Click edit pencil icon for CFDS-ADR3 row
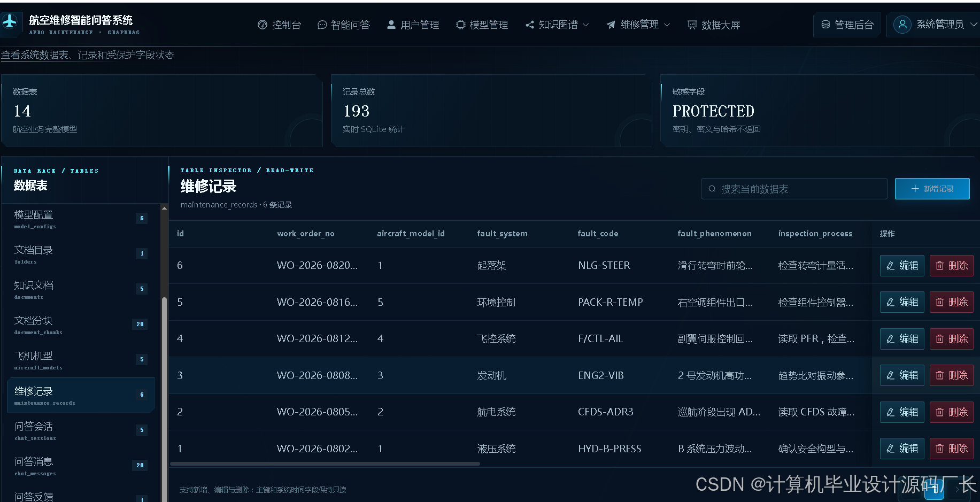Image resolution: width=980 pixels, height=502 pixels. point(890,412)
